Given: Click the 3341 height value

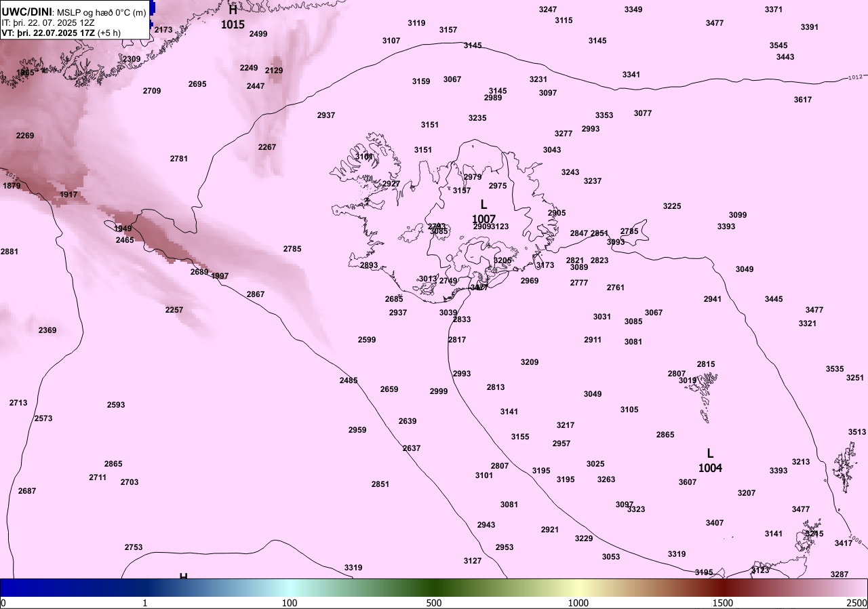Looking at the screenshot, I should (631, 75).
